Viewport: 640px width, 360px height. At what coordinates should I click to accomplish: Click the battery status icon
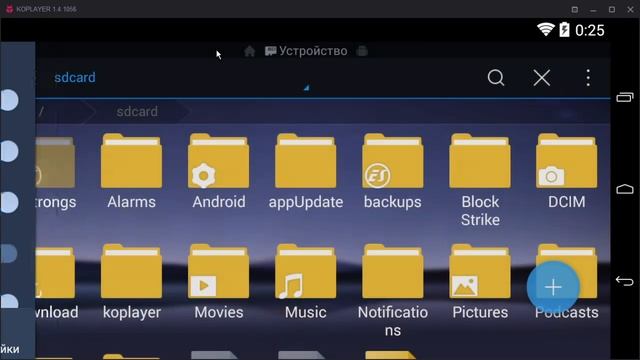[564, 30]
